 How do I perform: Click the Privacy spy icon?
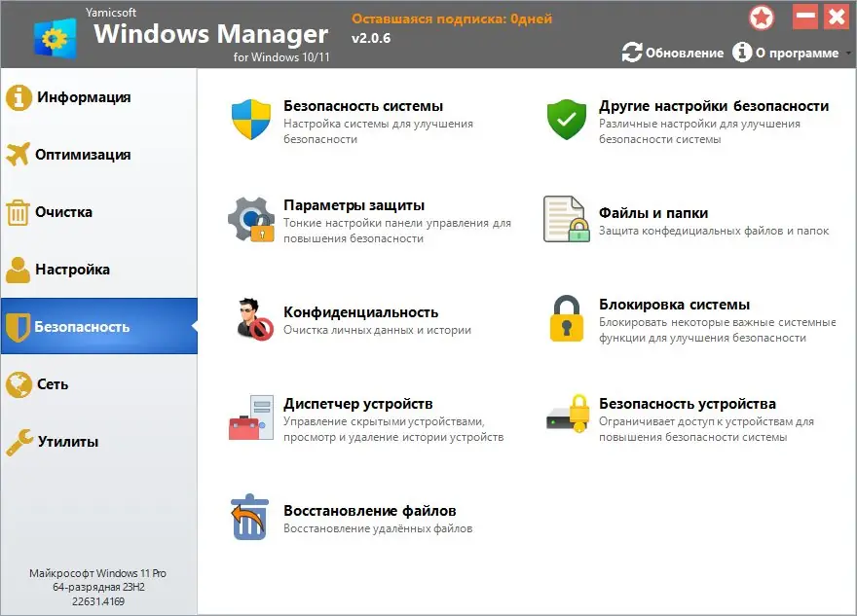click(x=250, y=319)
